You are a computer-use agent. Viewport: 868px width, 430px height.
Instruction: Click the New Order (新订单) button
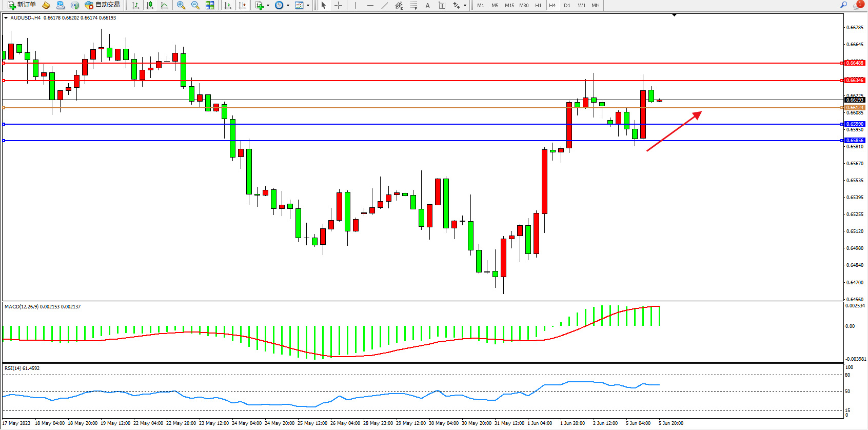coord(22,5)
